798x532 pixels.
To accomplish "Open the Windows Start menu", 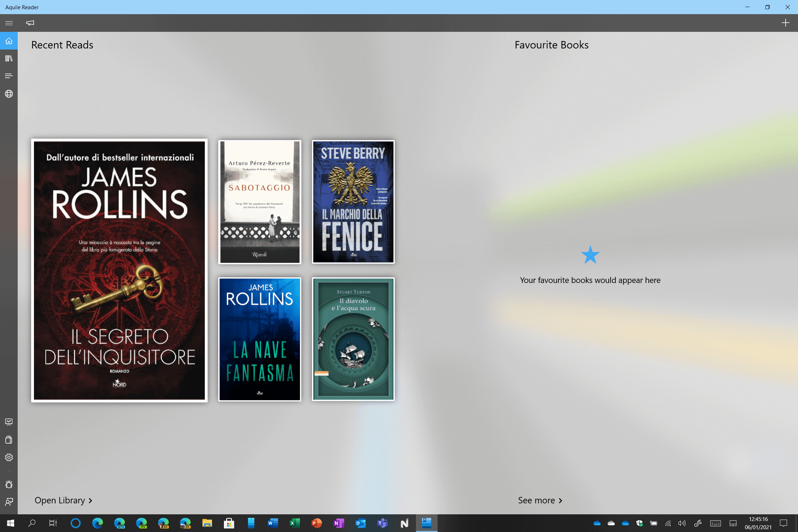I will click(x=10, y=523).
